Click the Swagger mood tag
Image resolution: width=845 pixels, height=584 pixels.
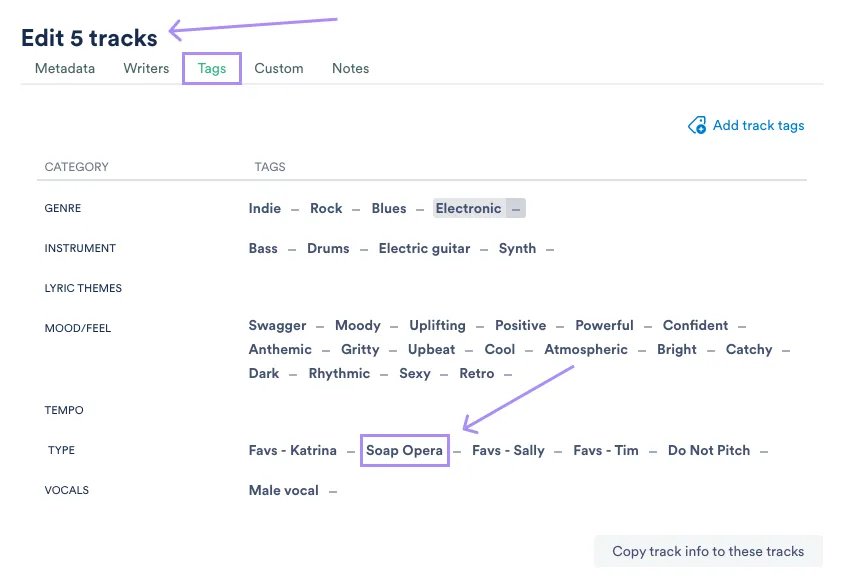click(277, 325)
